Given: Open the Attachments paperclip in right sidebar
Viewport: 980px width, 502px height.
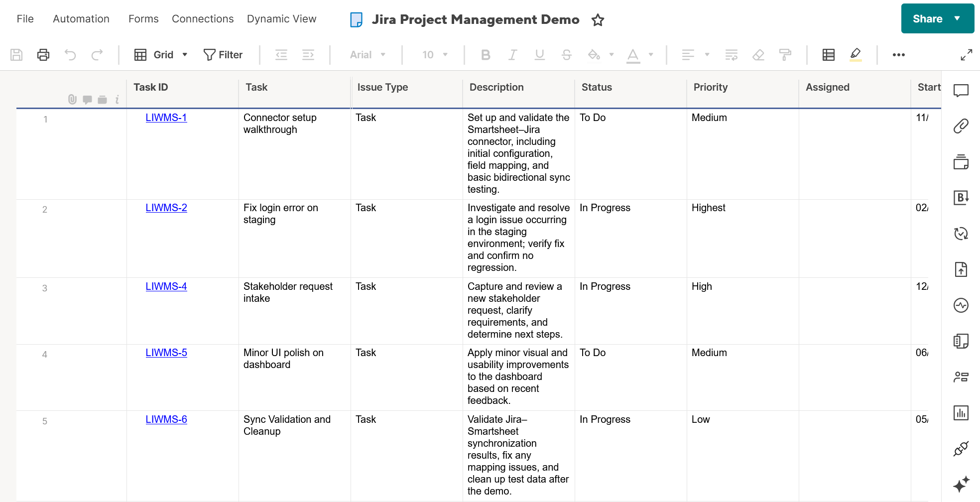Looking at the screenshot, I should pyautogui.click(x=961, y=126).
